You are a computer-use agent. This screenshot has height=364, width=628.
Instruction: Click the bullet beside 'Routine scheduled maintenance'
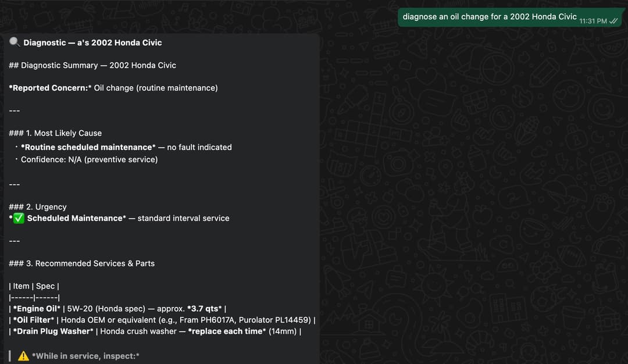pos(16,147)
